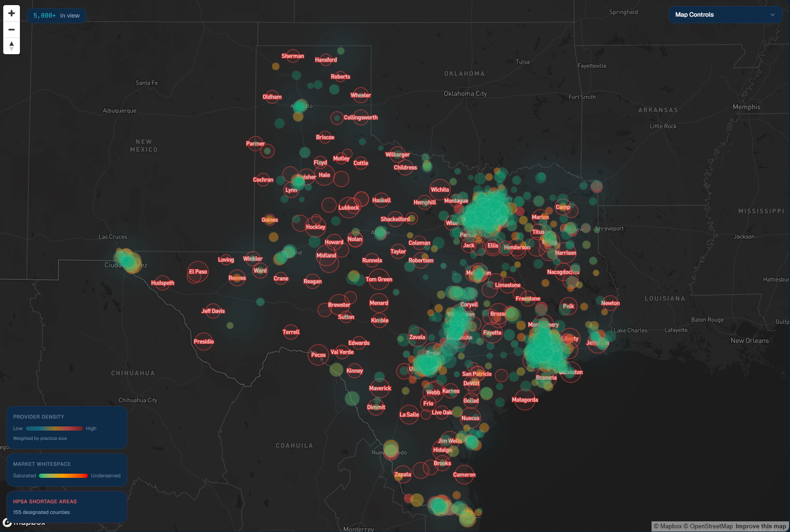
Task: Select the Lubbock HPSA shortage circle
Action: coord(349,207)
